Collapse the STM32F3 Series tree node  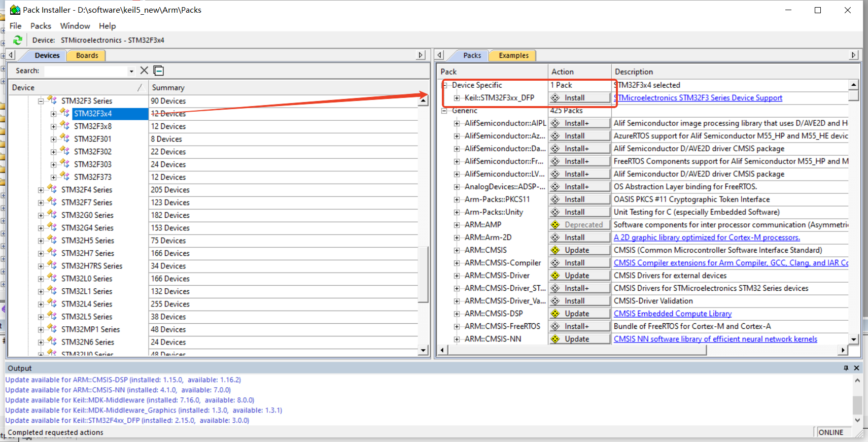point(41,101)
